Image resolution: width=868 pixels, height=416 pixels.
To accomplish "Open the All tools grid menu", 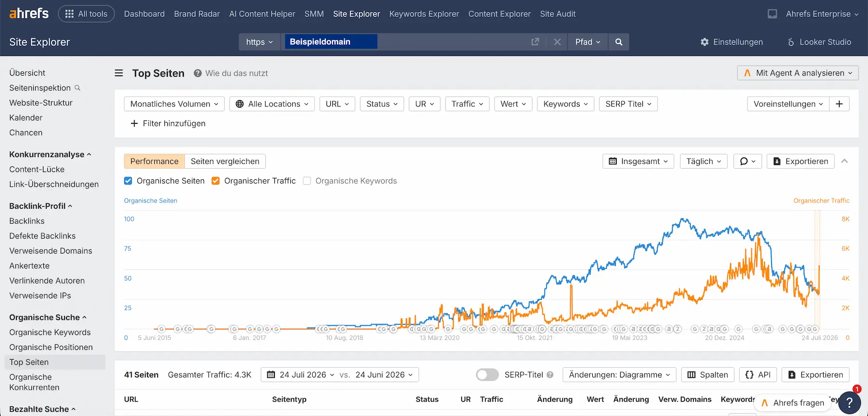I will [86, 14].
